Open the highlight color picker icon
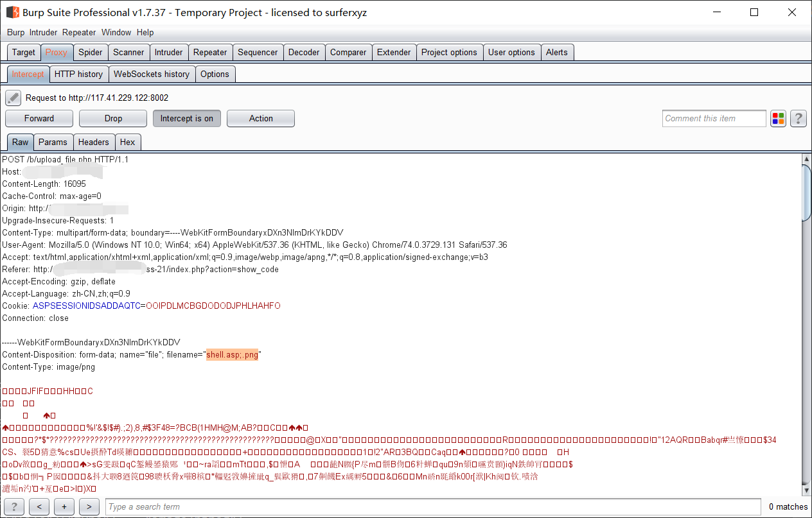The image size is (812, 518). click(x=778, y=118)
